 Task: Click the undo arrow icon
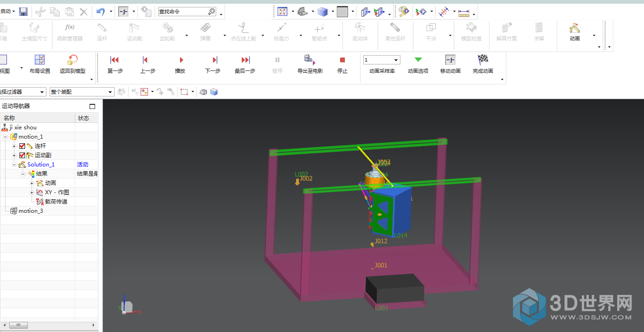(x=101, y=12)
